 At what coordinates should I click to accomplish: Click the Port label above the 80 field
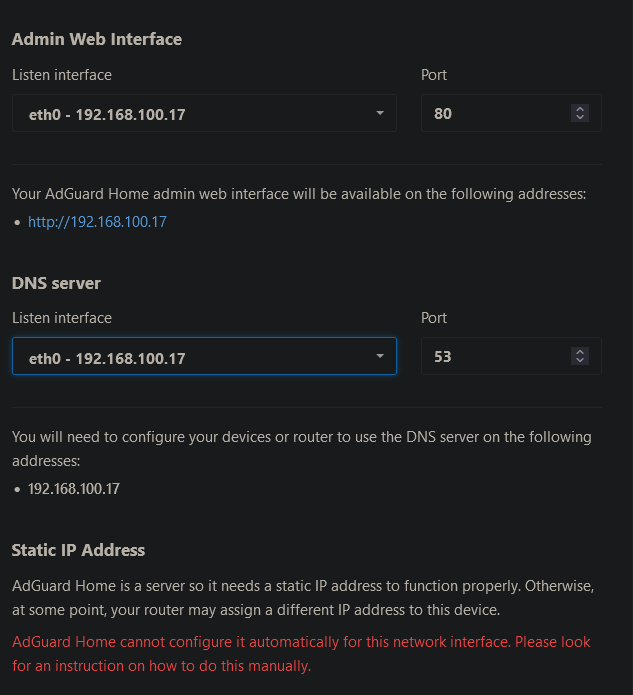(x=434, y=75)
